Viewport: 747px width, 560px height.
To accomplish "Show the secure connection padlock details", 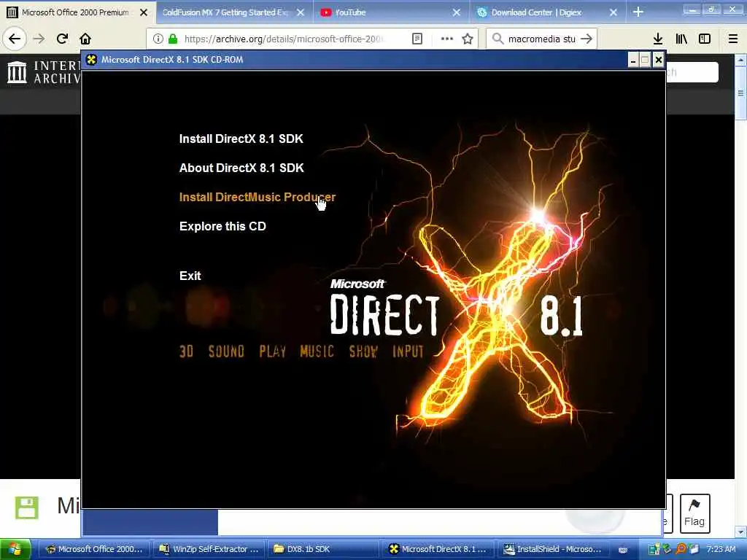I will pyautogui.click(x=173, y=39).
